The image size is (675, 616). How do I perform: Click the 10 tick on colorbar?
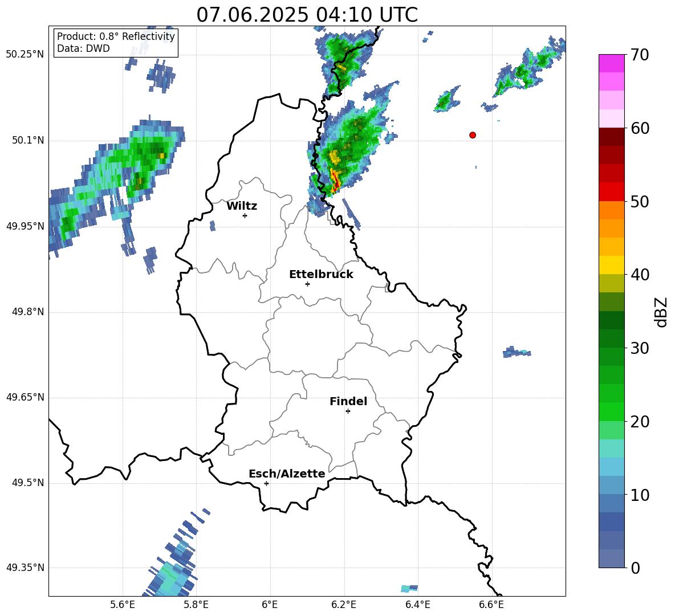[640, 495]
